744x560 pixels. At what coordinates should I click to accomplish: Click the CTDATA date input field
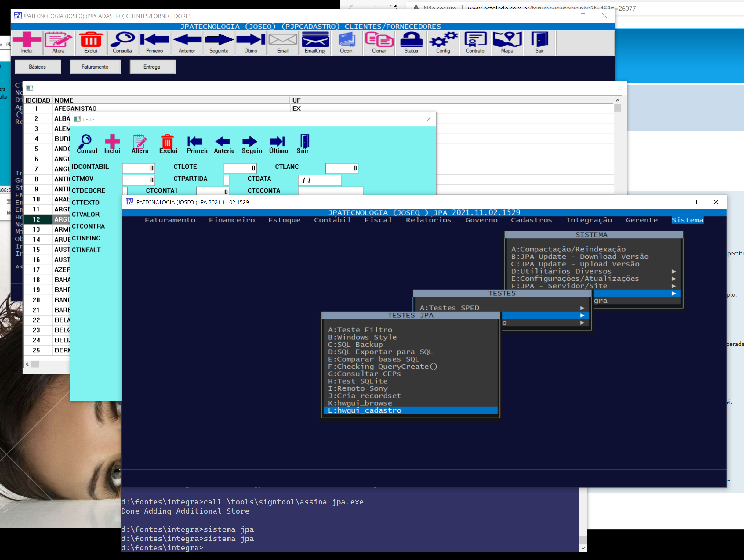click(x=320, y=180)
